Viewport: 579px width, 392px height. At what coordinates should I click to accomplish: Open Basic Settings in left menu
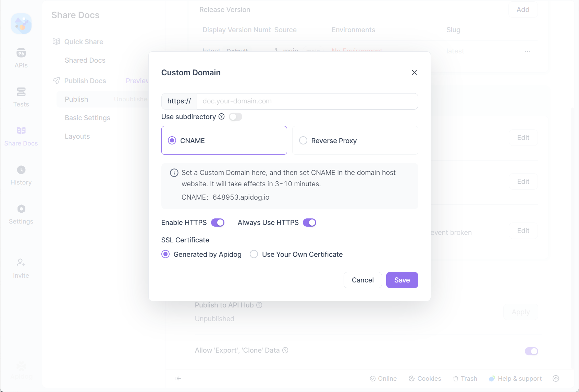click(88, 118)
